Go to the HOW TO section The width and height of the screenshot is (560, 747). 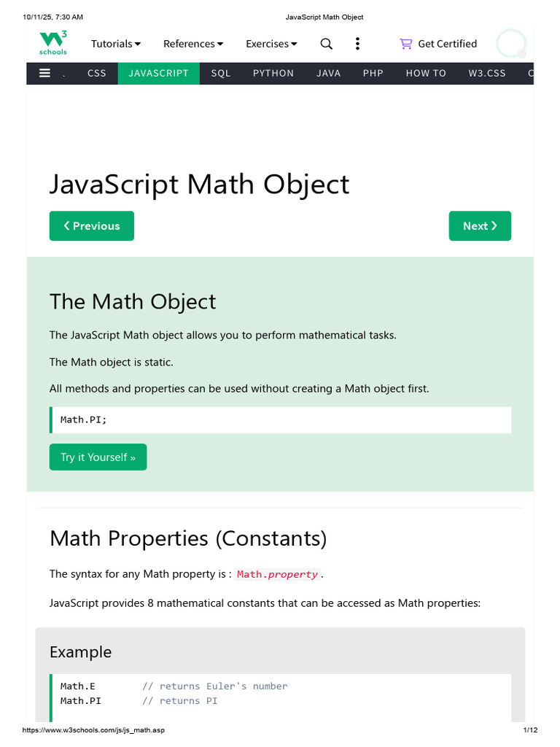(x=426, y=74)
